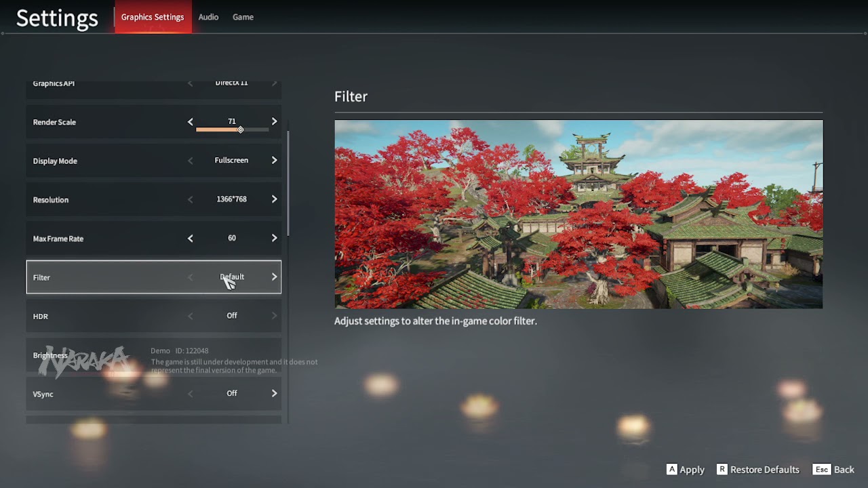This screenshot has height=488, width=868.
Task: Click the R key icon for Restore Defaults
Action: [722, 469]
